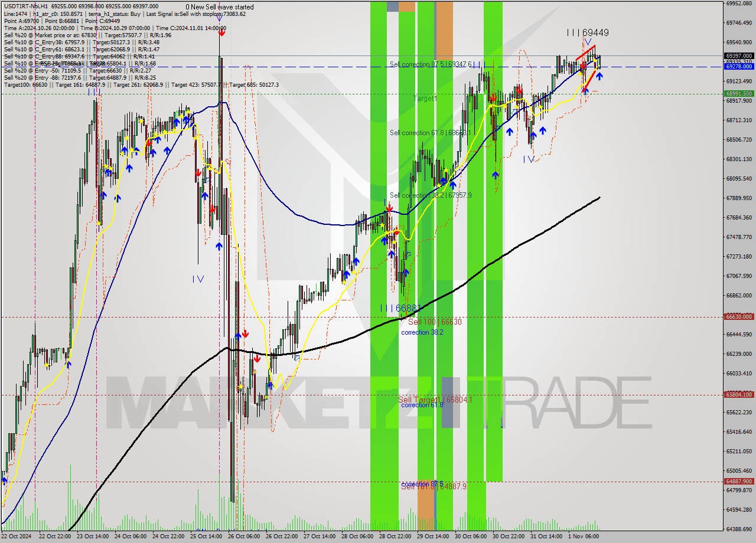The width and height of the screenshot is (756, 543).
Task: Click the 'Sell 161.8 | 64887.9' label
Action: click(x=434, y=486)
